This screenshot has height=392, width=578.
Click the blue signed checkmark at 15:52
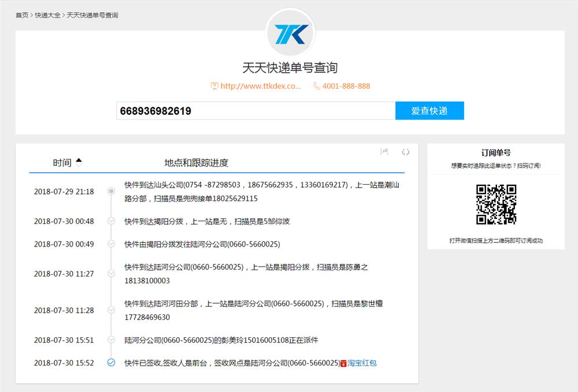[x=111, y=363]
